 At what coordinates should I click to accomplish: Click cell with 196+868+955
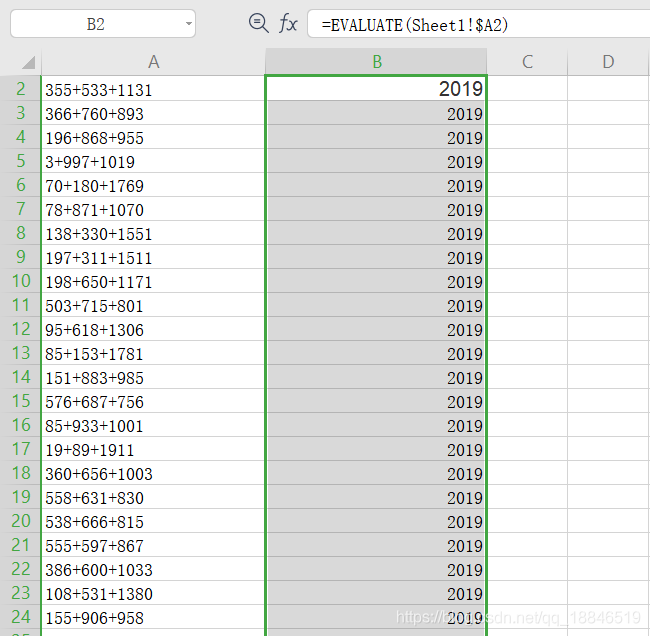click(x=153, y=137)
